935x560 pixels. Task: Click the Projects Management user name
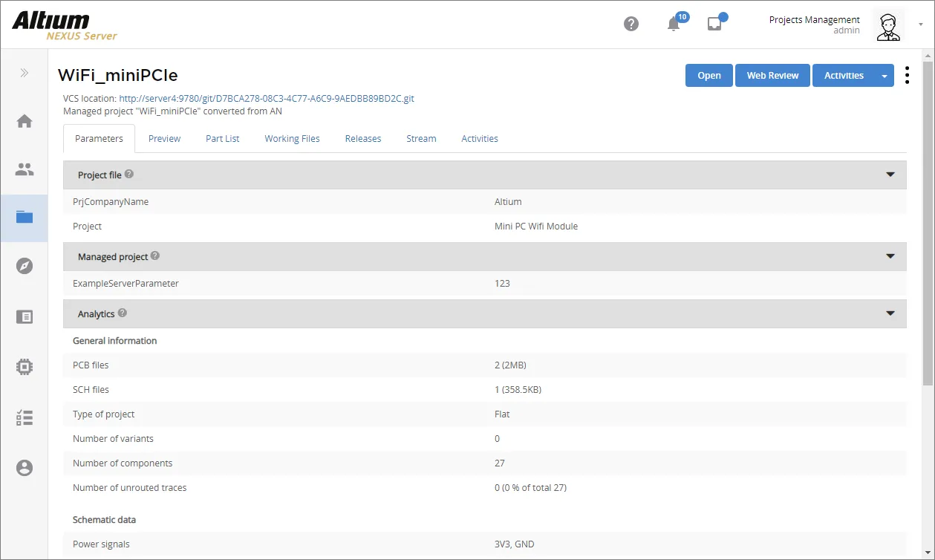tap(814, 20)
